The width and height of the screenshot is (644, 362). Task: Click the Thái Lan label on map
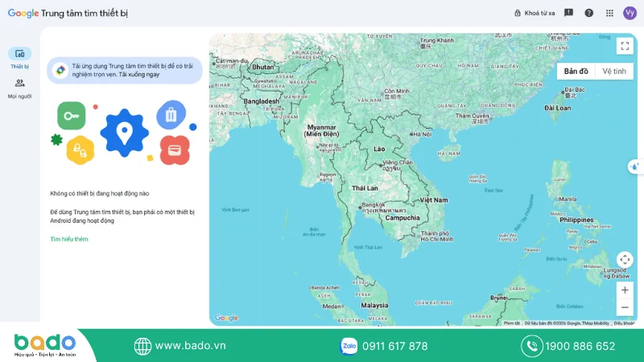(x=365, y=188)
